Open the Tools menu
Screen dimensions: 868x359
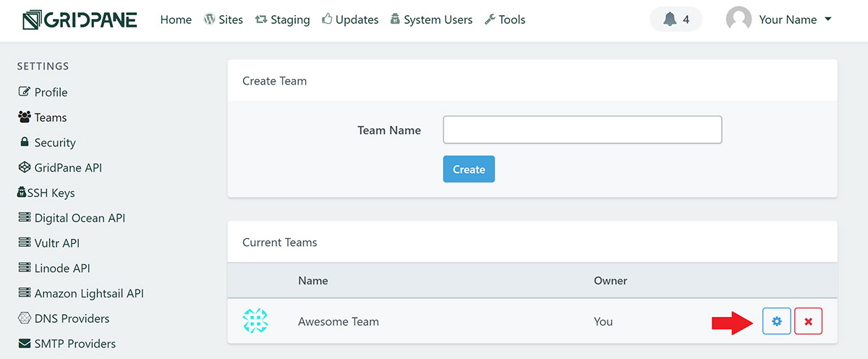[505, 20]
